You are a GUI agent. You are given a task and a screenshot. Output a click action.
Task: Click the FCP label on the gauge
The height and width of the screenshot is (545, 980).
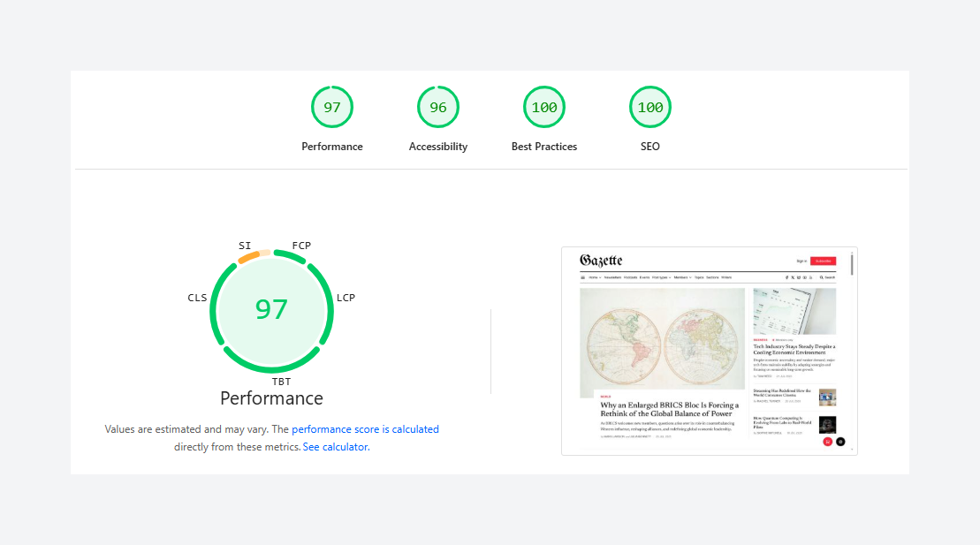(301, 246)
